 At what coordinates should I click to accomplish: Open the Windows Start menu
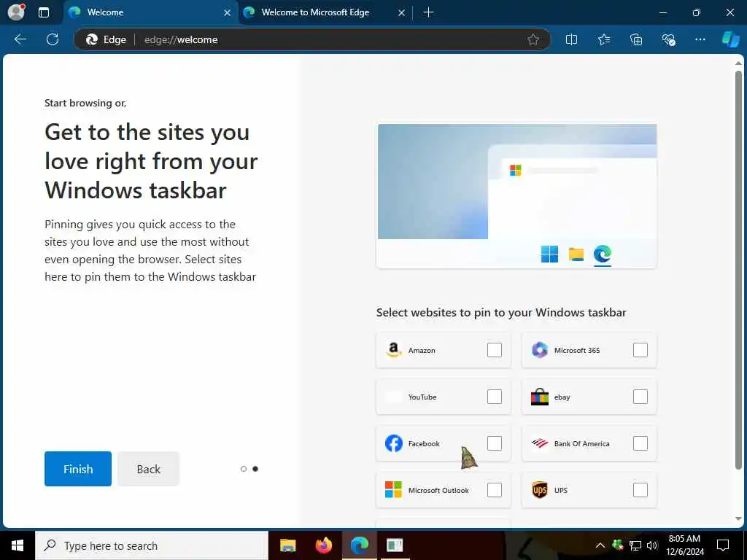coord(18,545)
